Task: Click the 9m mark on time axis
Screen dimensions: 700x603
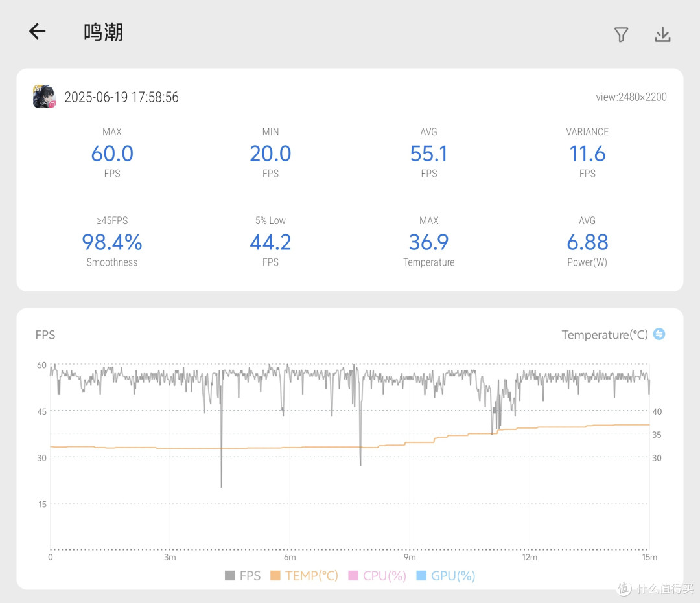Action: click(410, 557)
